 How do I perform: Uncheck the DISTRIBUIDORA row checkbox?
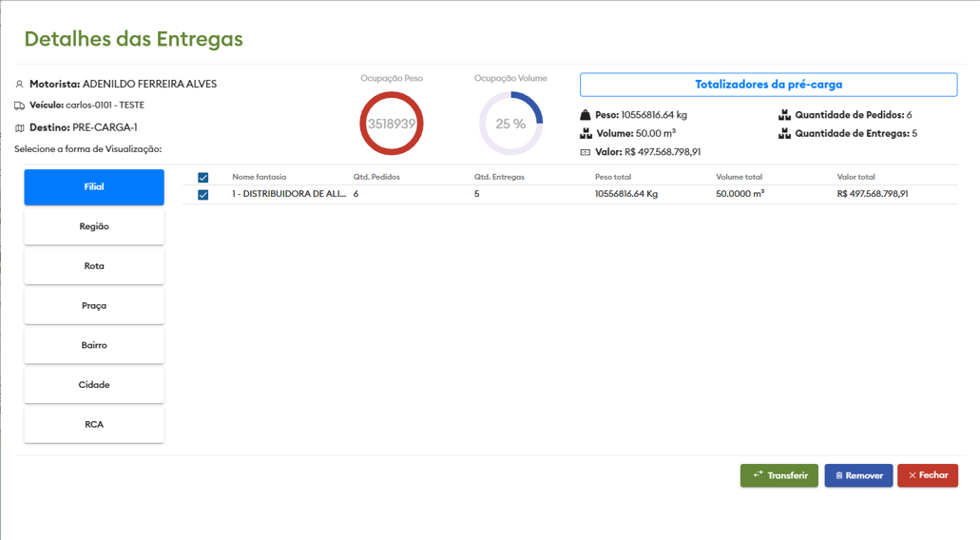[x=202, y=195]
